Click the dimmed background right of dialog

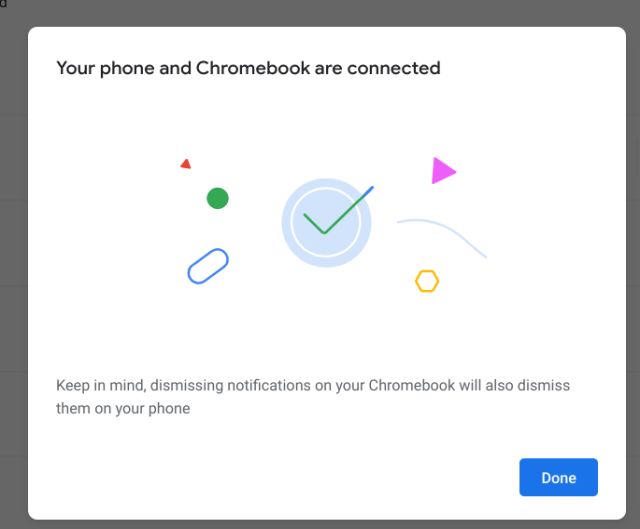coord(633,265)
